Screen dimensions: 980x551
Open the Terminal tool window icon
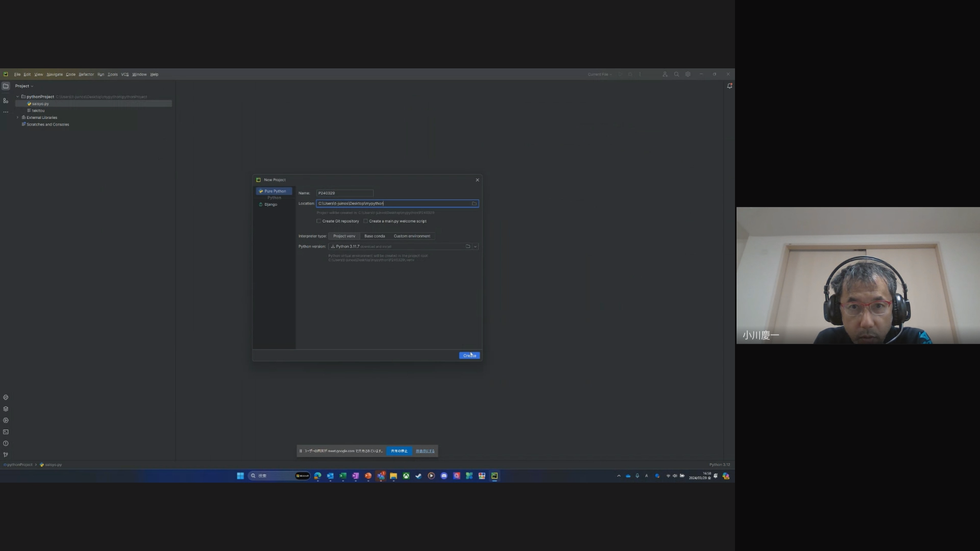click(6, 432)
